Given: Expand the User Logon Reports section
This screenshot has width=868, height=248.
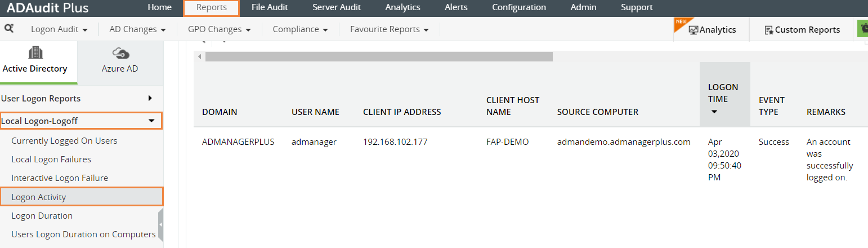Looking at the screenshot, I should click(150, 98).
